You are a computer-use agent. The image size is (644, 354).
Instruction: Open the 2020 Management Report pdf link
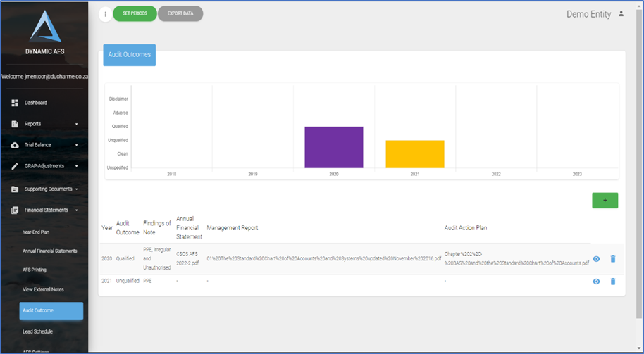[x=324, y=259]
